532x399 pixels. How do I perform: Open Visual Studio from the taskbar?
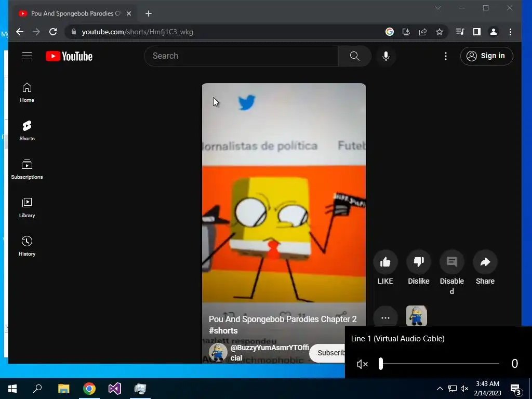pos(115,389)
